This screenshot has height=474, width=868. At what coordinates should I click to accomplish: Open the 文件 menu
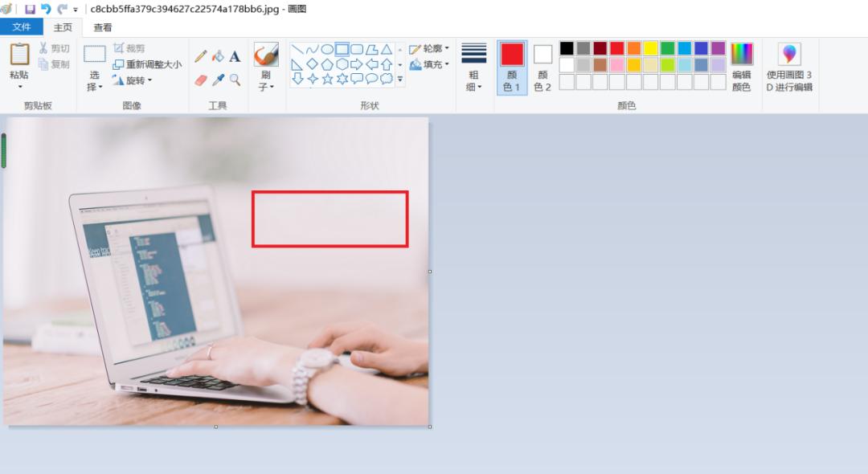click(x=21, y=27)
